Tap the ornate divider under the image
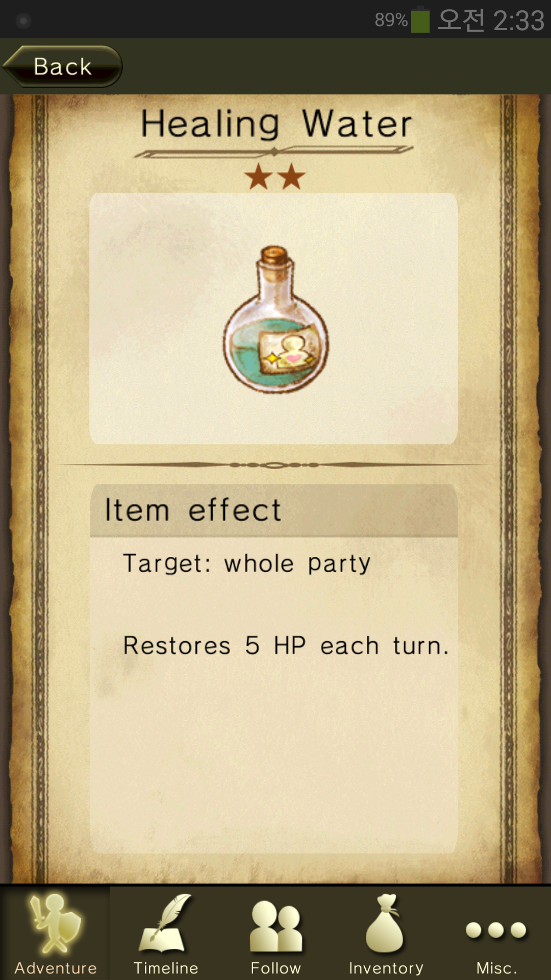Screen dimensions: 551x980 274,464
